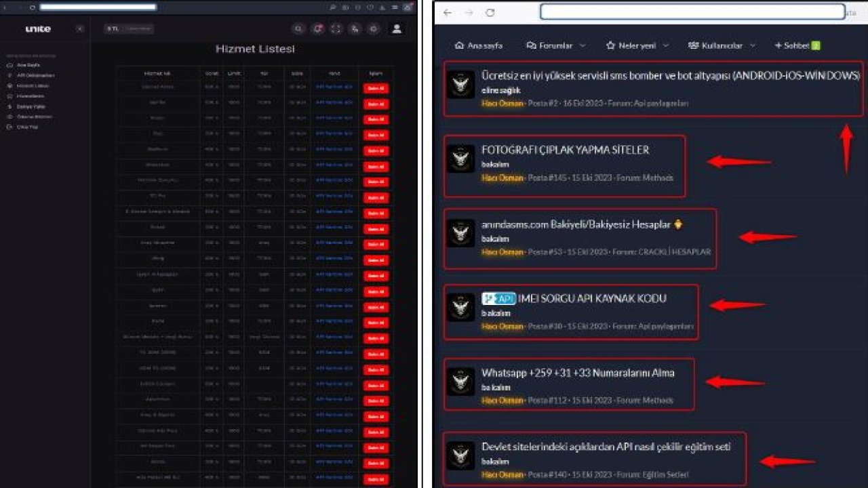
Task: Click the avatar thumbnail of the first forum post
Action: [x=460, y=84]
